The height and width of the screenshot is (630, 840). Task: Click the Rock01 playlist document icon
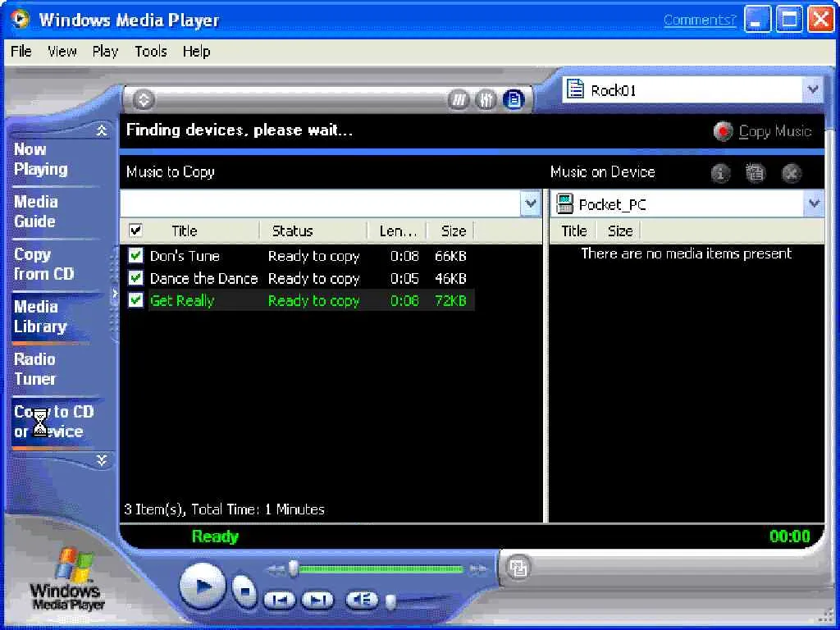click(x=575, y=89)
